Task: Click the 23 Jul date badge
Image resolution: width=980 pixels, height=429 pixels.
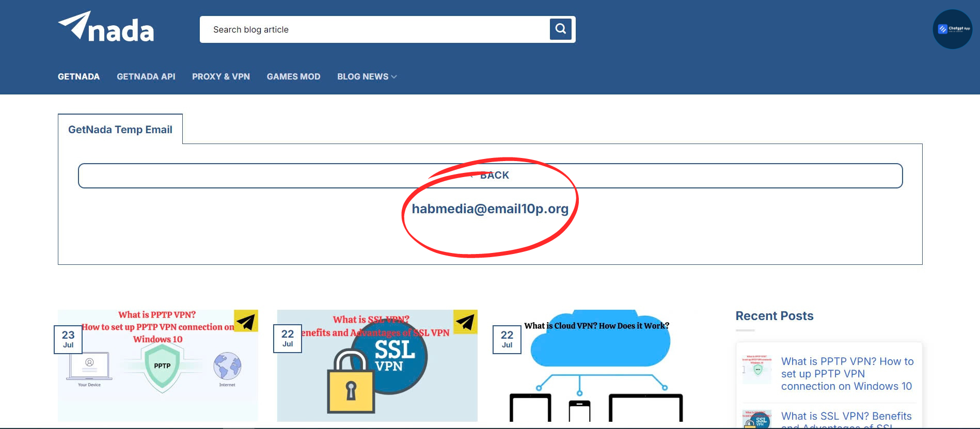Action: [x=68, y=339]
